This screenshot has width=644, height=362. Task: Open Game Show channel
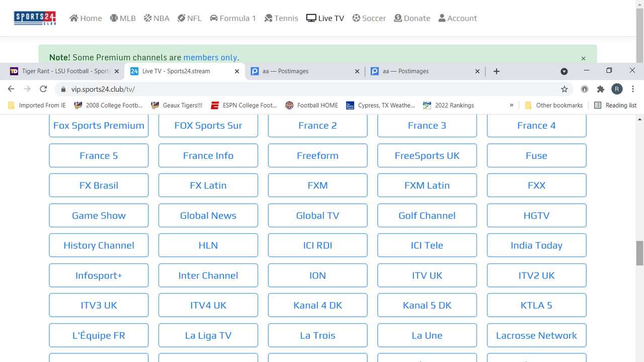(99, 215)
